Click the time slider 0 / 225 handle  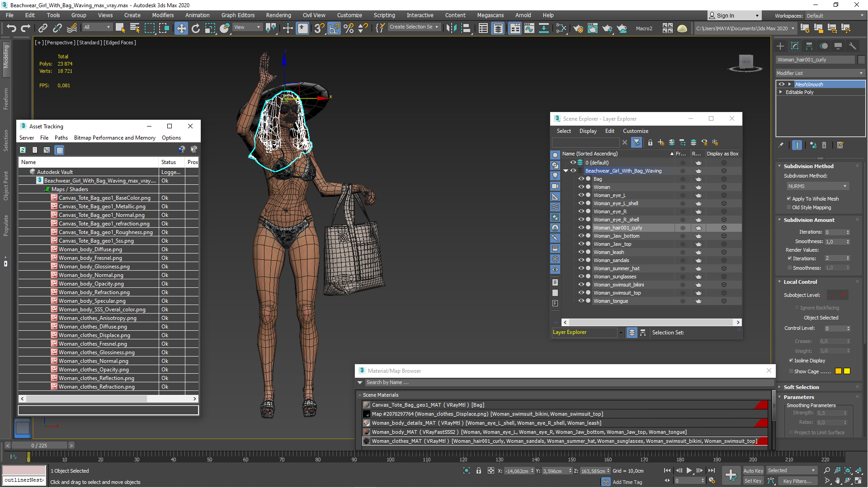click(39, 446)
